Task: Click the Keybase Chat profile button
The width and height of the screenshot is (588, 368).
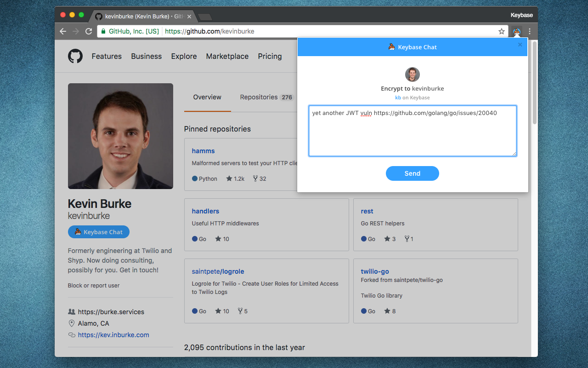Action: tap(99, 232)
